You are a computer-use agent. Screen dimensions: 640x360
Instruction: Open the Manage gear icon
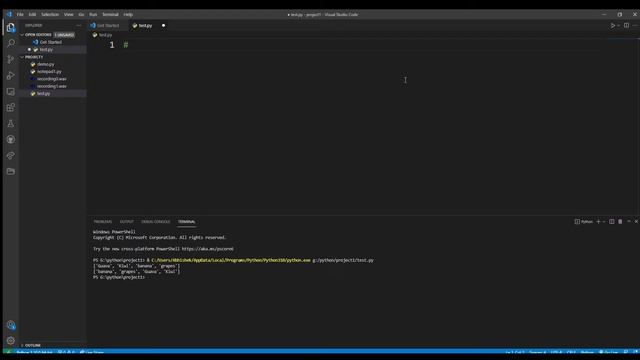(11, 341)
